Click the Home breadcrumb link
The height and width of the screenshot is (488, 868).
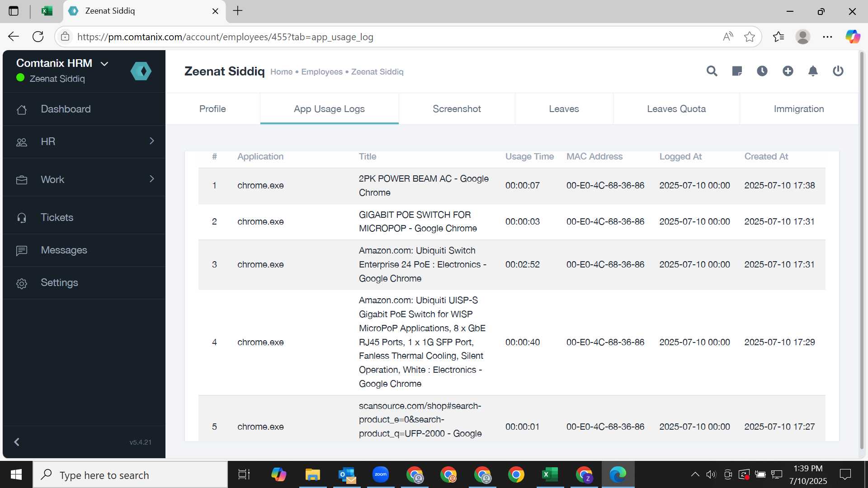pos(281,72)
